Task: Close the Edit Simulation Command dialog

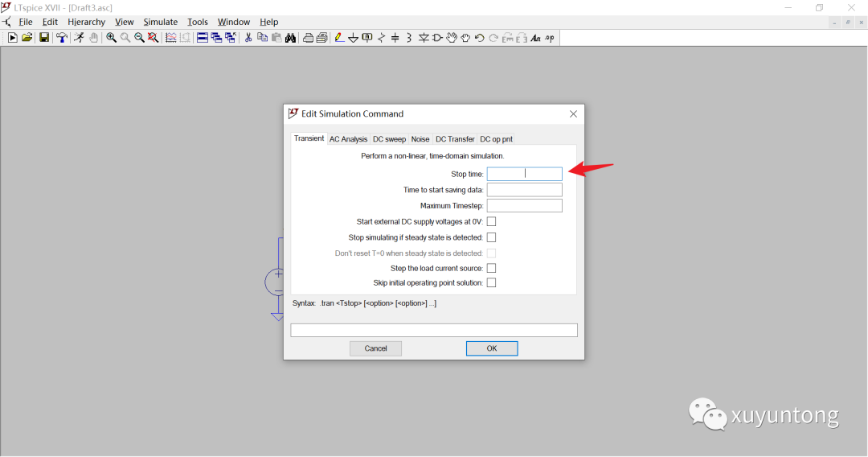Action: click(x=574, y=113)
